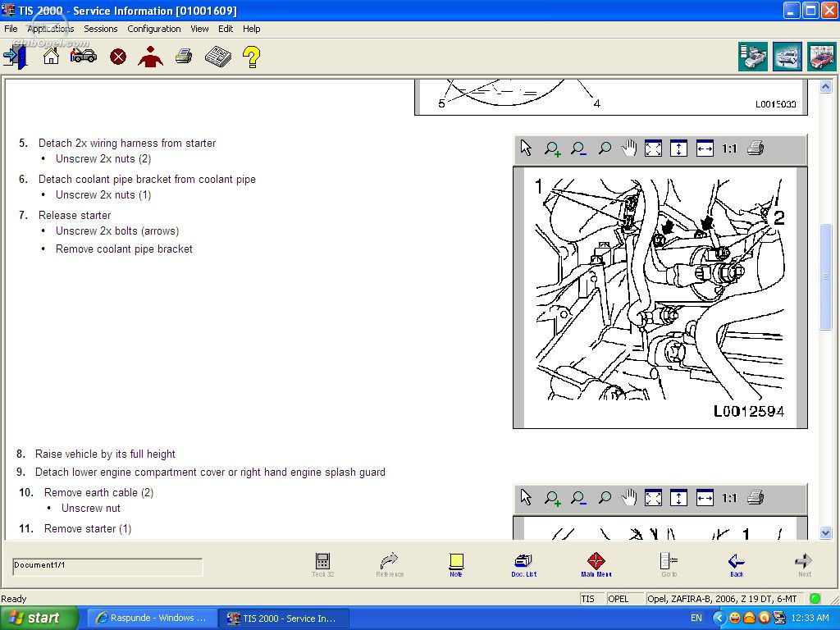Click the document scrollbar down arrow
Screen dimensions: 840x630
(825, 532)
